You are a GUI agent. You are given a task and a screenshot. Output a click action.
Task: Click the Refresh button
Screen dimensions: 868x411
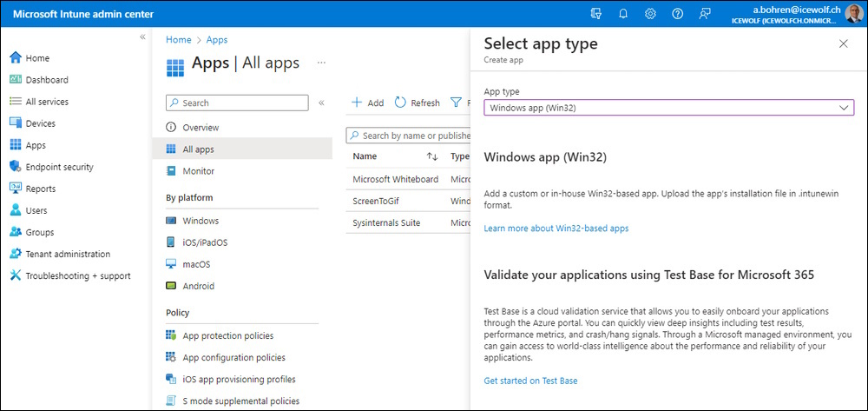click(418, 103)
